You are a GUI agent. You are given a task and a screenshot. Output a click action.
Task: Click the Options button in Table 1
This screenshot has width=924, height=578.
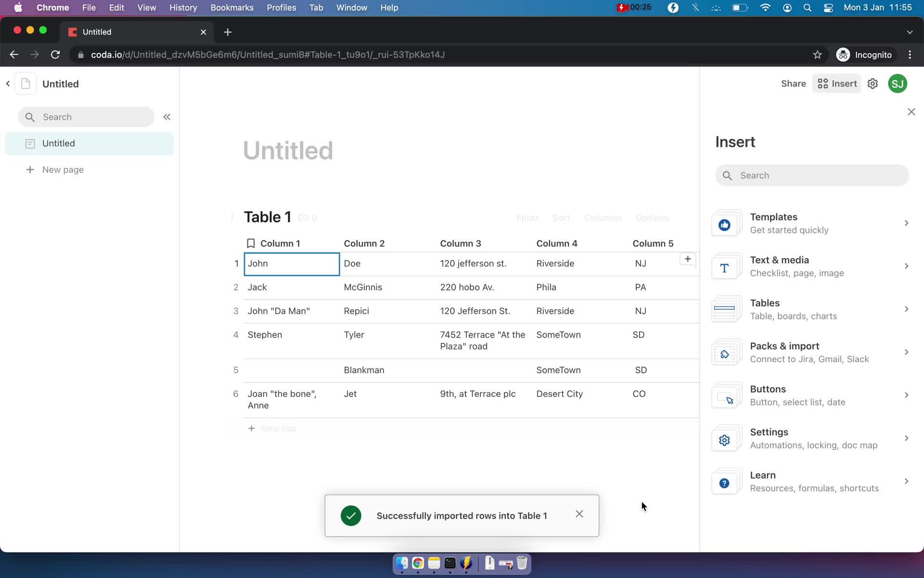point(652,217)
